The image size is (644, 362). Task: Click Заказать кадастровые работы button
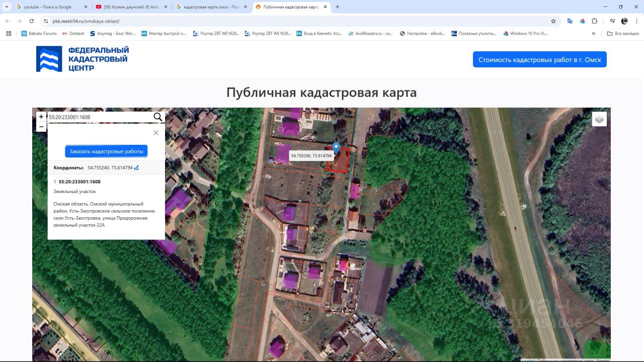pyautogui.click(x=106, y=151)
